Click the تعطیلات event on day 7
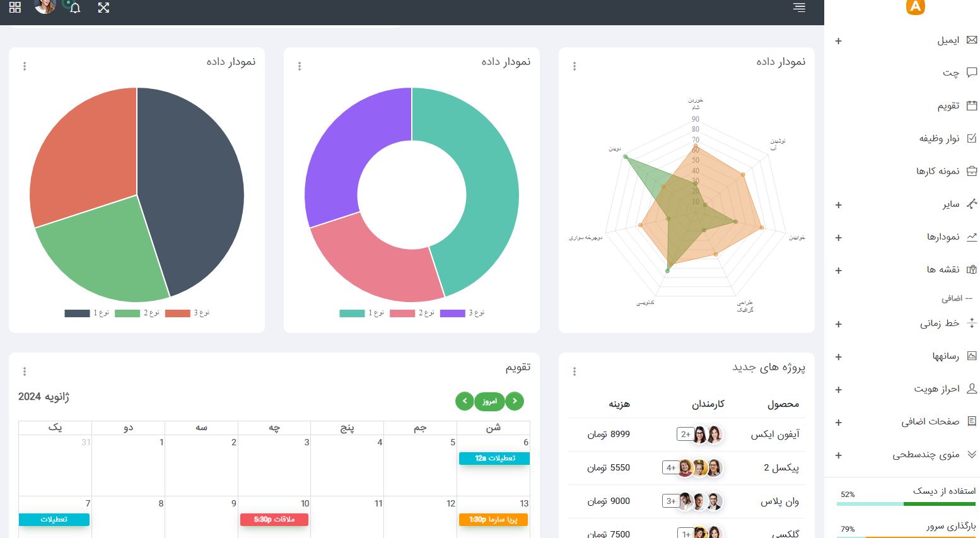 click(54, 519)
